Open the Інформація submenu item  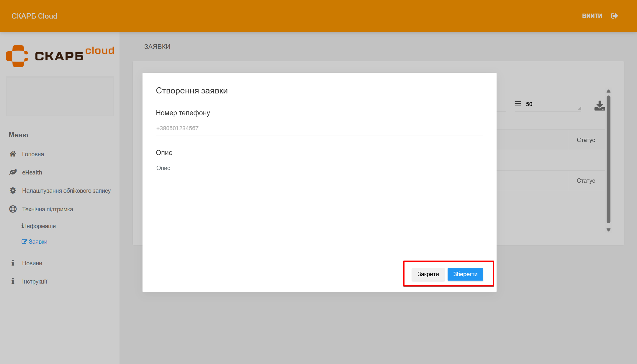point(40,226)
